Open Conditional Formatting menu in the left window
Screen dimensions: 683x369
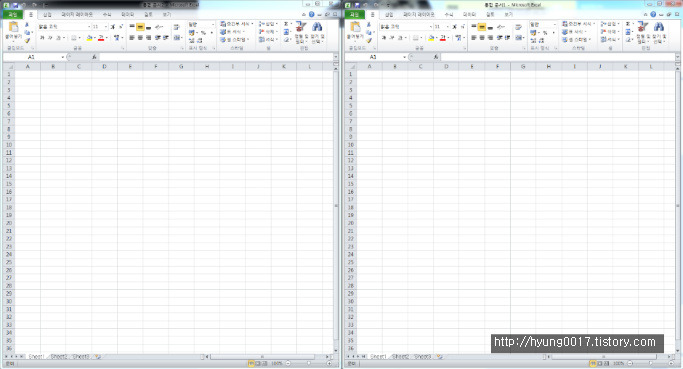[237, 24]
